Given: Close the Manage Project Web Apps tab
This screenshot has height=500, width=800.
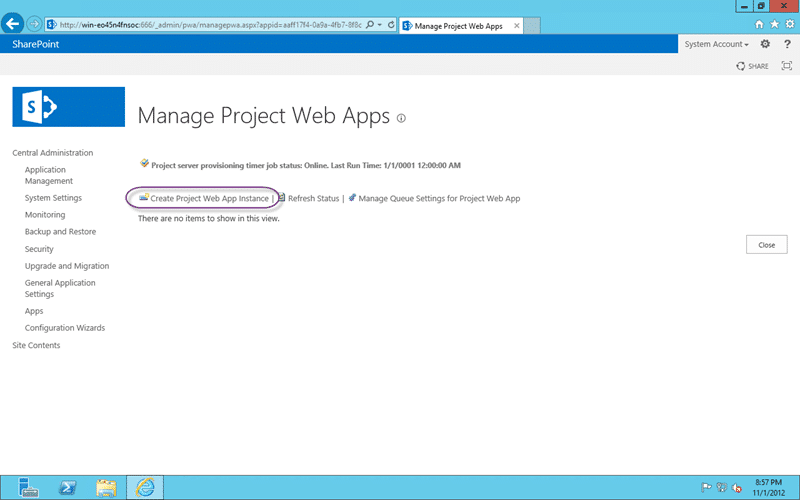Looking at the screenshot, I should pos(516,26).
